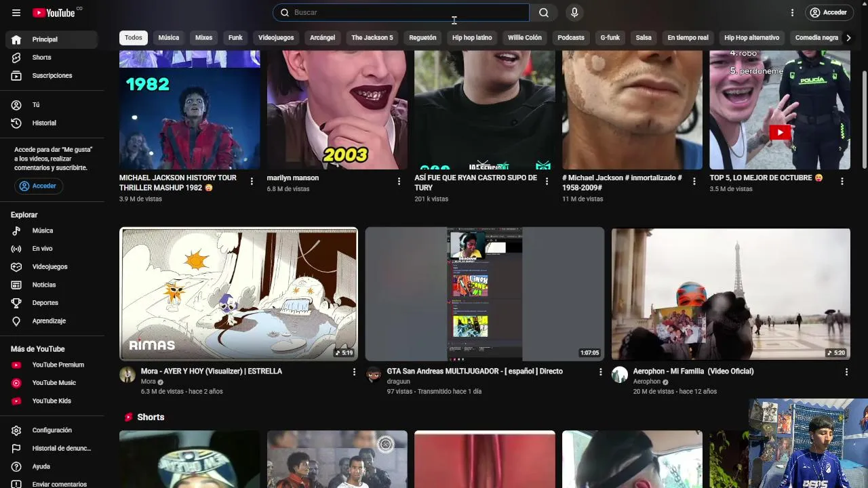The width and height of the screenshot is (868, 488).
Task: Open Noticias under Explorar
Action: coord(52,285)
